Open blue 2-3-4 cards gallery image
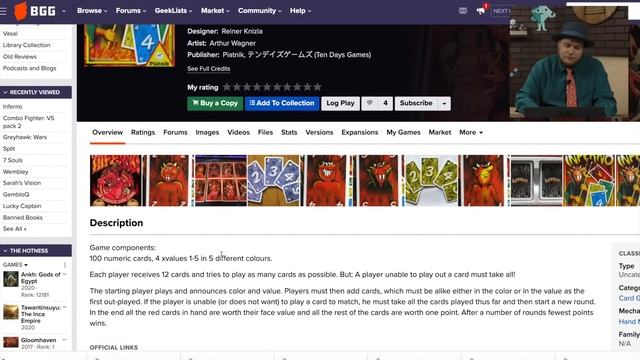640x360 pixels. [273, 180]
